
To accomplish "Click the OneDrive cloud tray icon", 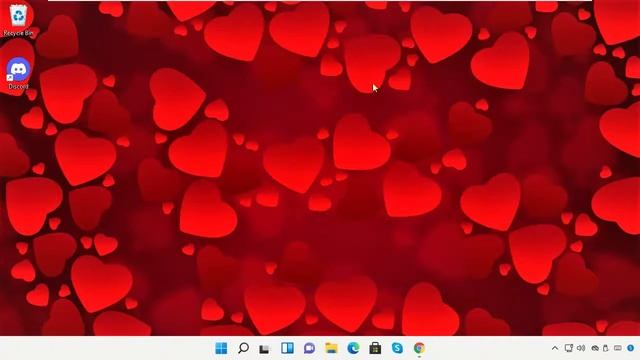I will click(595, 348).
